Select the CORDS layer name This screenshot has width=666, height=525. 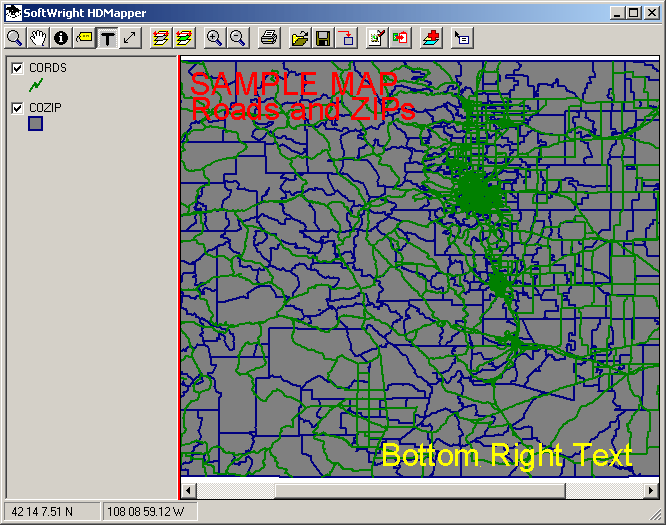pos(48,68)
